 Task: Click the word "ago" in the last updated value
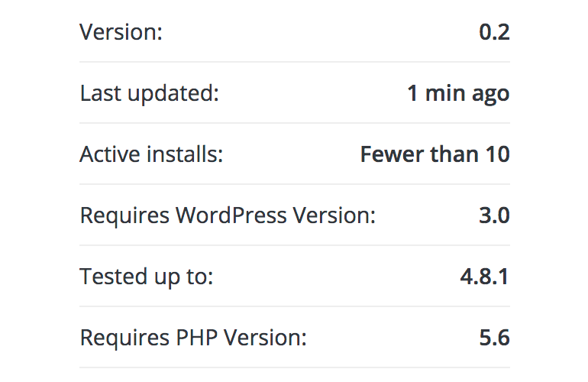tap(491, 94)
